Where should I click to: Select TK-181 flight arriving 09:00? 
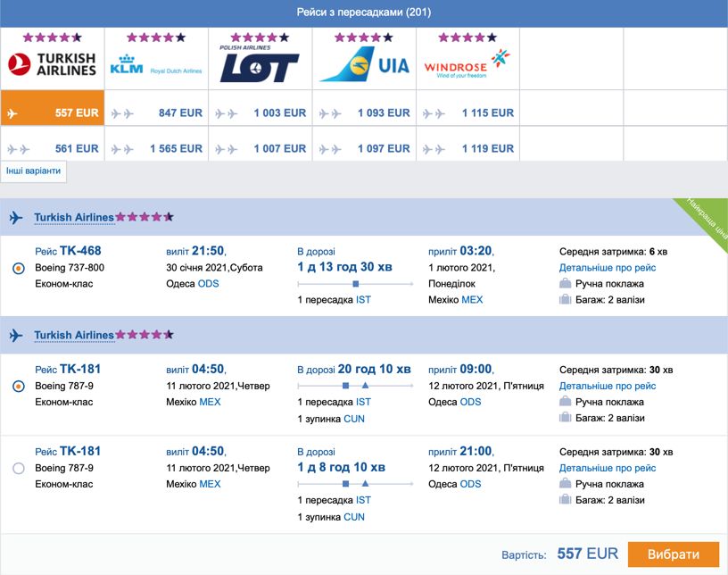pyautogui.click(x=19, y=387)
